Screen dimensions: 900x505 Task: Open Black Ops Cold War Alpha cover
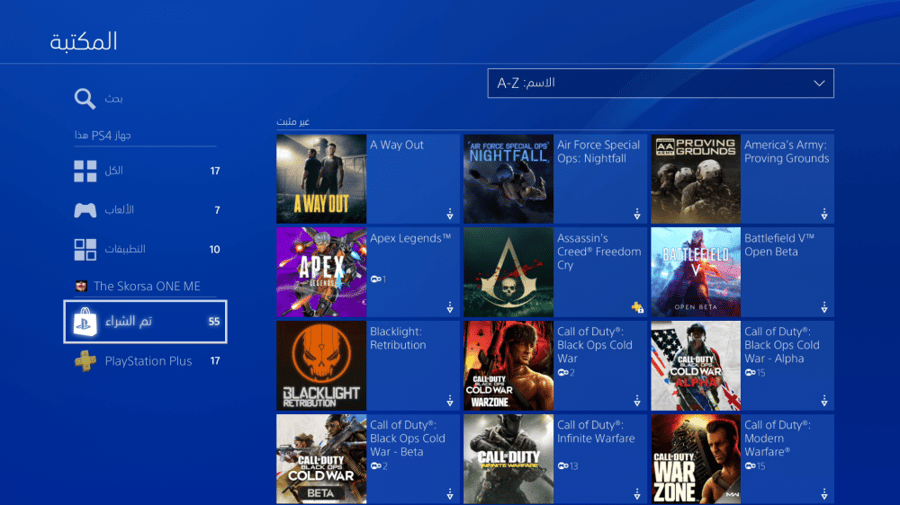point(696,366)
